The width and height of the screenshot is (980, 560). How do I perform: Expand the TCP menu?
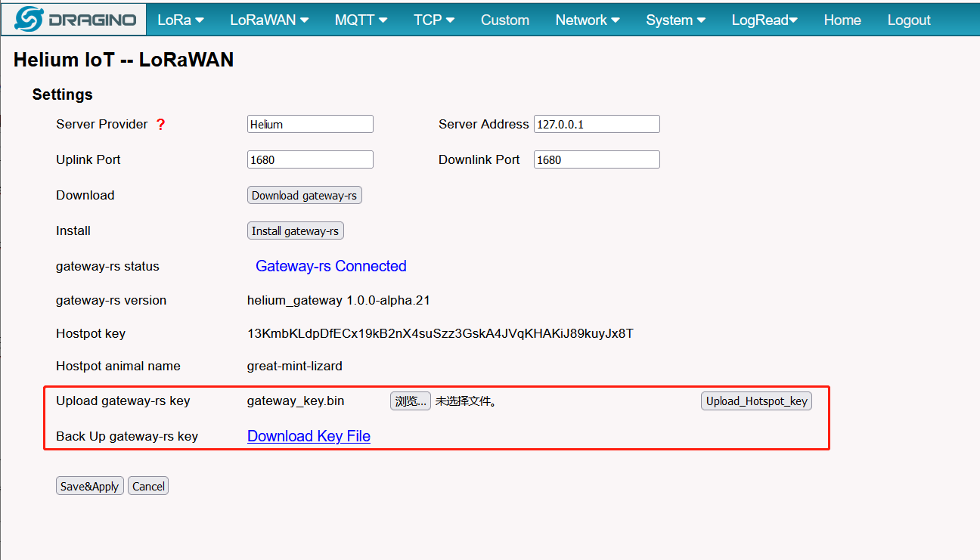434,20
